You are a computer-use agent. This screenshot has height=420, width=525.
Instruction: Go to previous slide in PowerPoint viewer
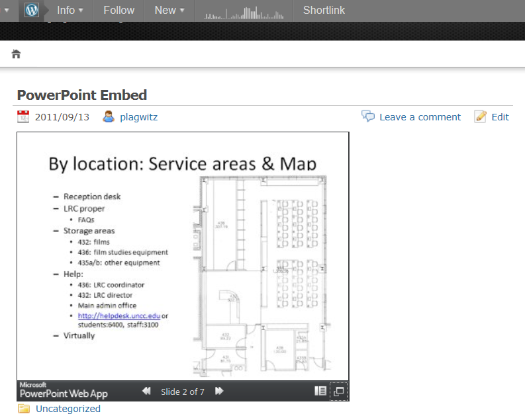click(147, 392)
